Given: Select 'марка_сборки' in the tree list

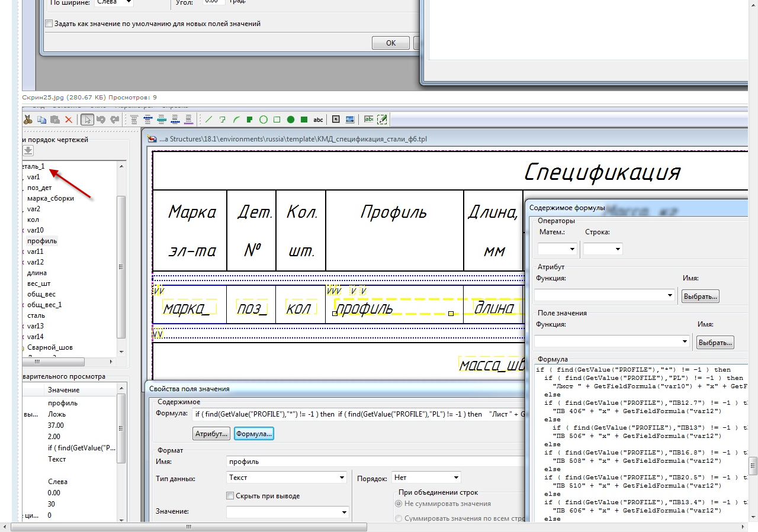Looking at the screenshot, I should click(50, 198).
